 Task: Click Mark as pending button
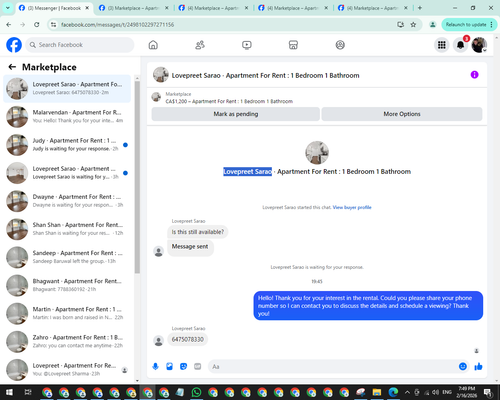pos(236,114)
